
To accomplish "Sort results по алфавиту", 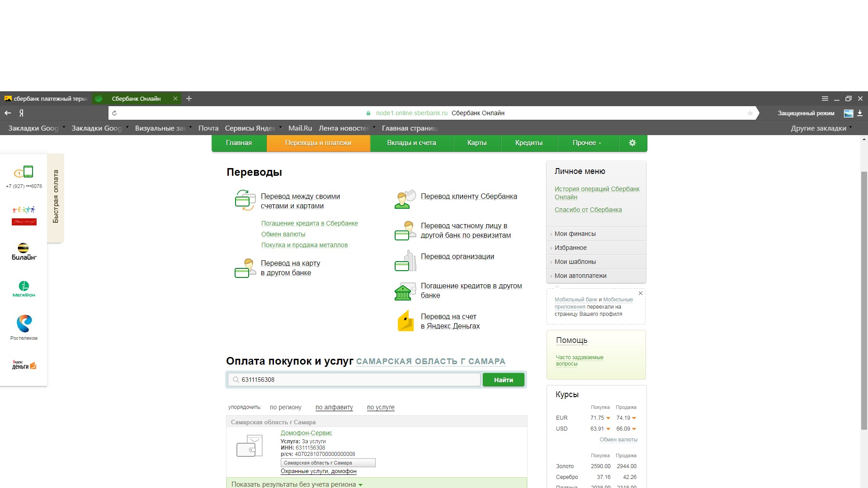I will [334, 407].
